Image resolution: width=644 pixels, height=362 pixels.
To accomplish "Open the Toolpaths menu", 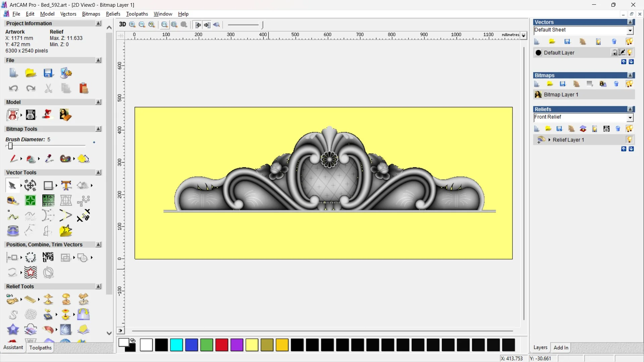I will tap(137, 14).
